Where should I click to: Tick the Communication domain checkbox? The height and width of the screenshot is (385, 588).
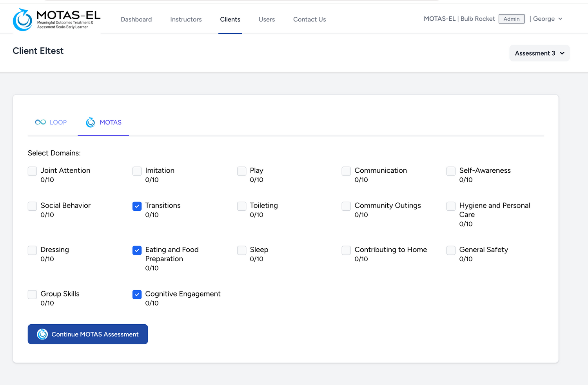coord(346,171)
